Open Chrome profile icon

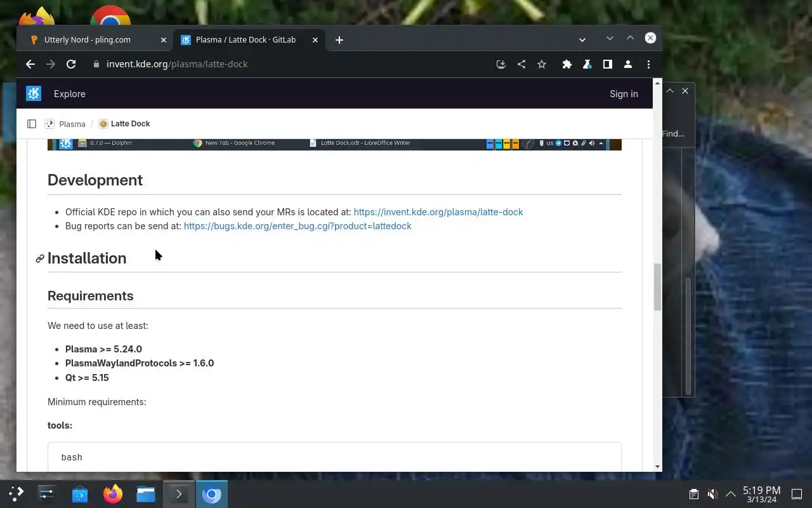tap(628, 64)
